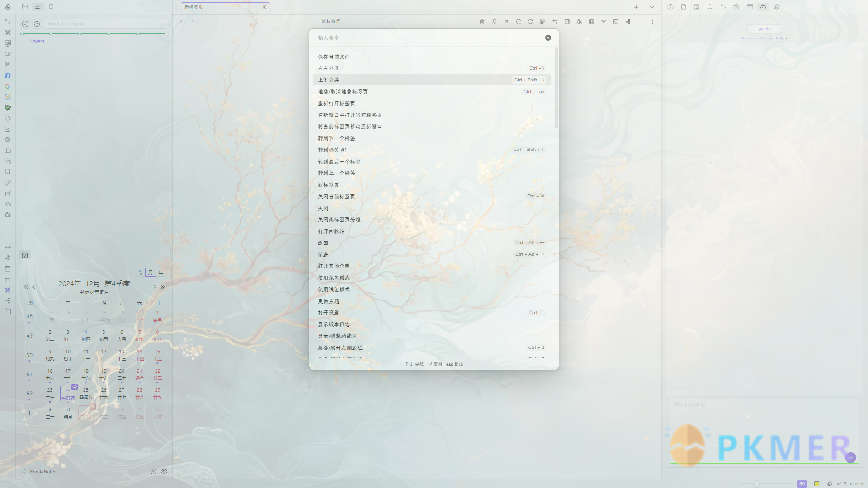Click the refresh icon in the note toolbar
The height and width of the screenshot is (488, 868).
coord(530,22)
